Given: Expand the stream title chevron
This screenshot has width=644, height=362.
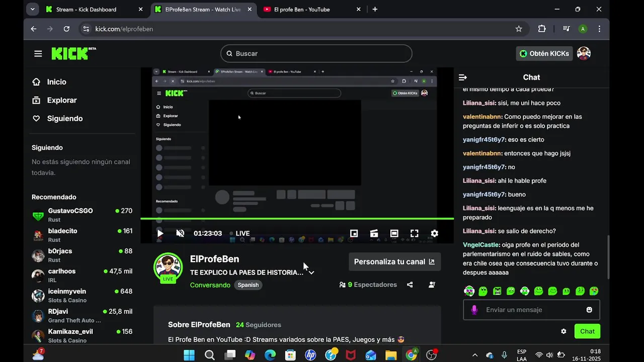Looking at the screenshot, I should pos(311,273).
